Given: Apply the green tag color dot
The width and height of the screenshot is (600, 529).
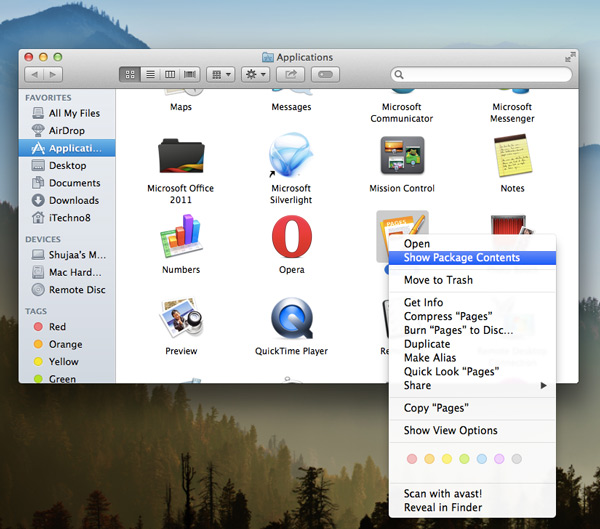Looking at the screenshot, I should 464,459.
